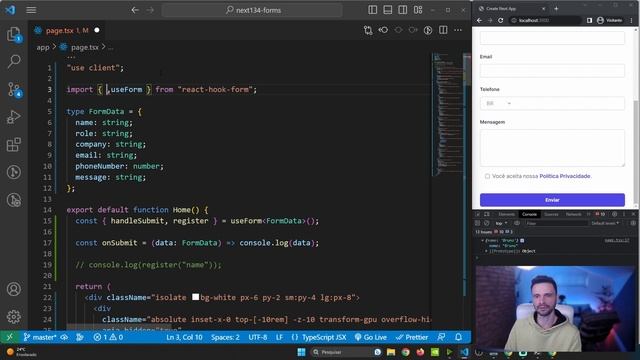The height and width of the screenshot is (360, 640).
Task: Click the editor toolbar icon right of Open Changes
Action: point(383,30)
